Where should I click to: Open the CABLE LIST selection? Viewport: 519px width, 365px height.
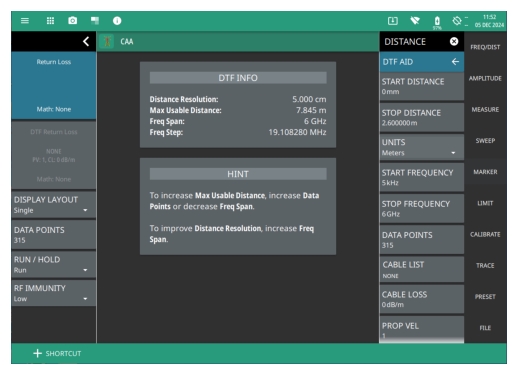pyautogui.click(x=422, y=270)
